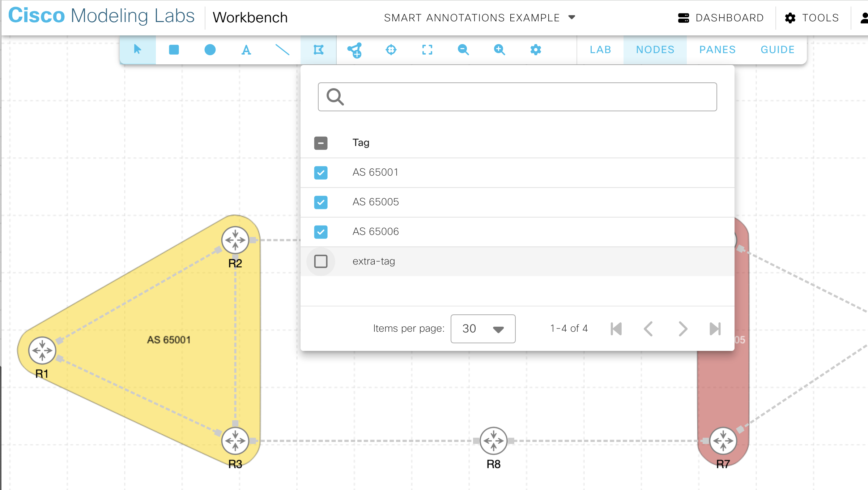Zoom in using the magnifier plus icon
The width and height of the screenshot is (868, 490).
(499, 50)
